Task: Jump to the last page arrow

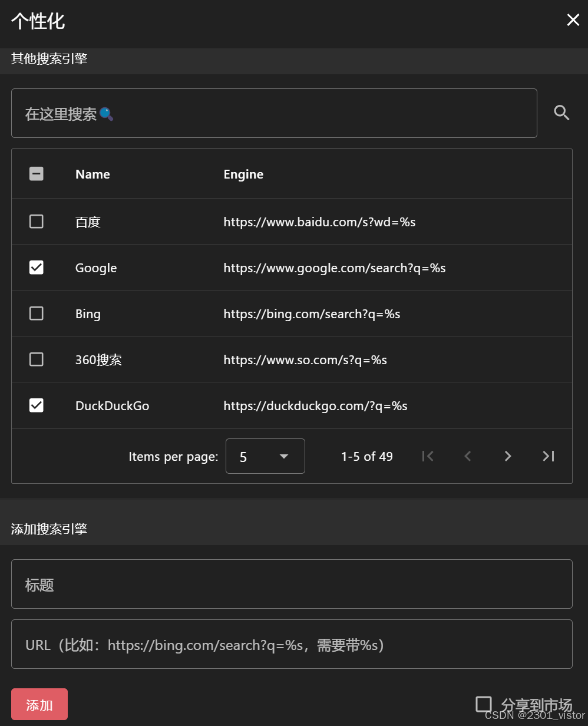Action: tap(549, 456)
